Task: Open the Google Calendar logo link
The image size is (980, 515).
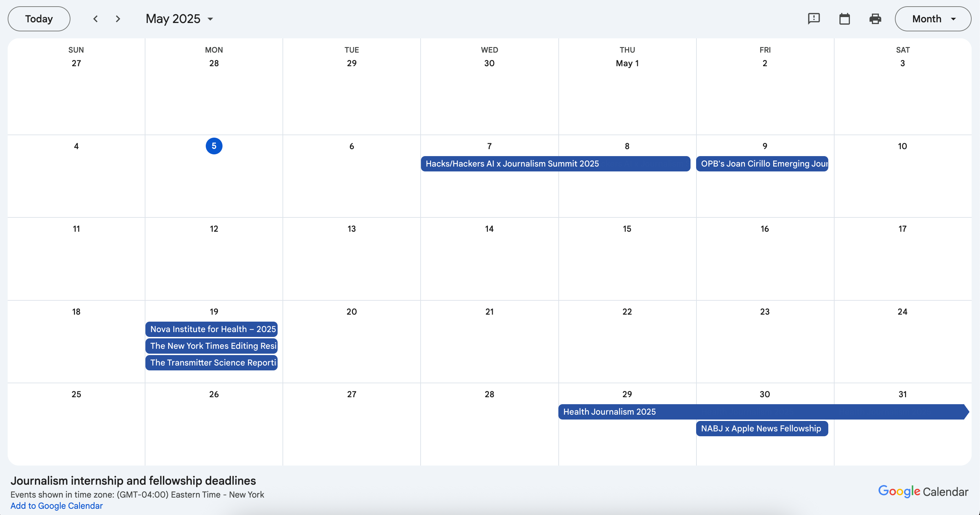Action: point(923,491)
